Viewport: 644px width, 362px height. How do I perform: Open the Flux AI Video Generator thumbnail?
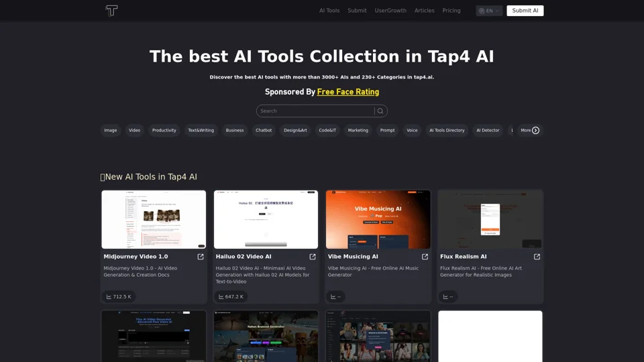154,336
